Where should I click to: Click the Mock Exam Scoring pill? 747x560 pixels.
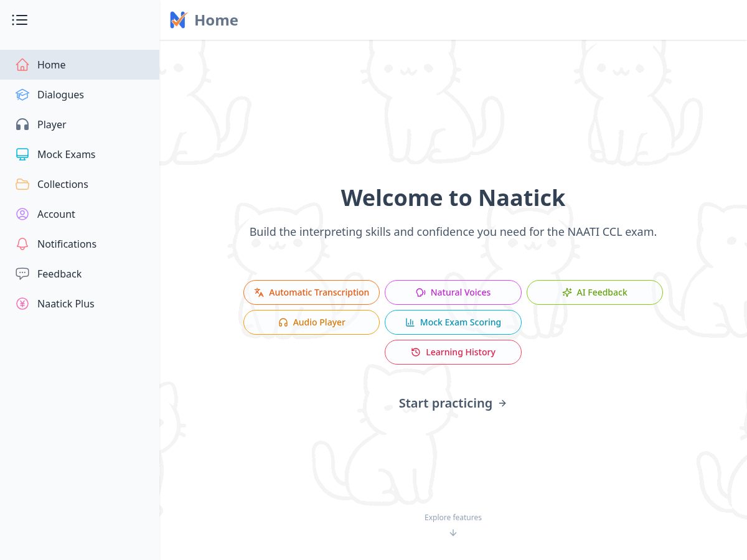coord(453,322)
